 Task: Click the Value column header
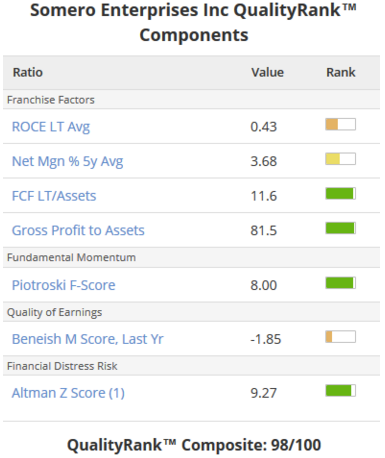(x=267, y=72)
